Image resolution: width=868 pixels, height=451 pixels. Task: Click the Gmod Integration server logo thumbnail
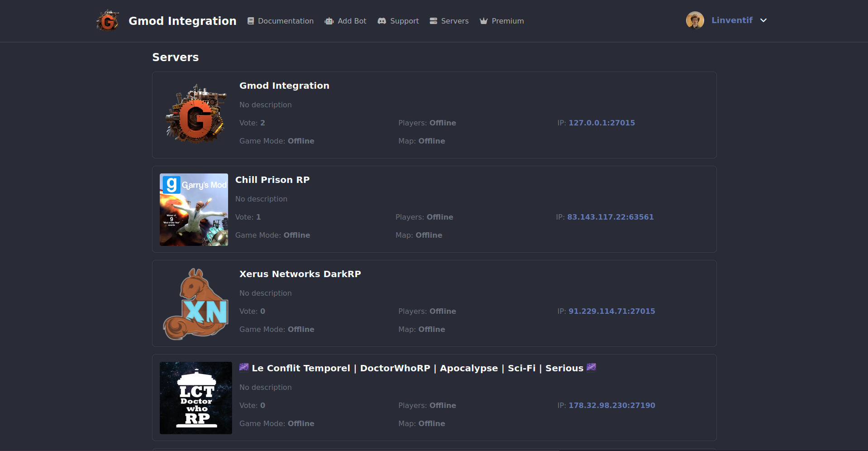pyautogui.click(x=196, y=115)
